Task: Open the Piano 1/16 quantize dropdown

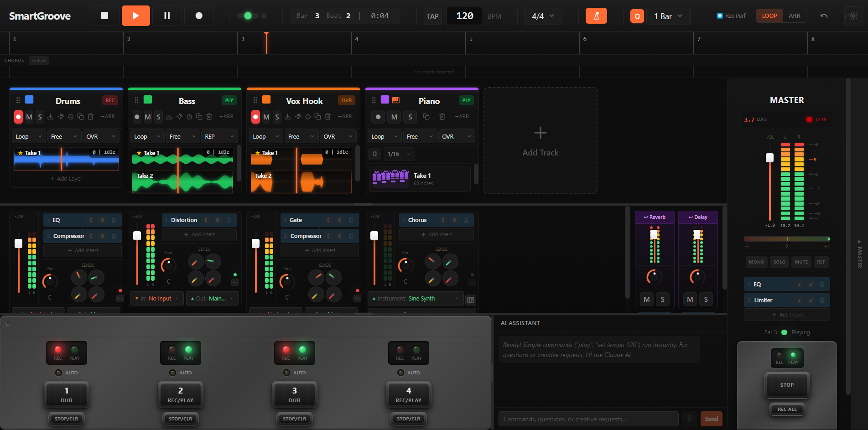Action: (x=399, y=154)
